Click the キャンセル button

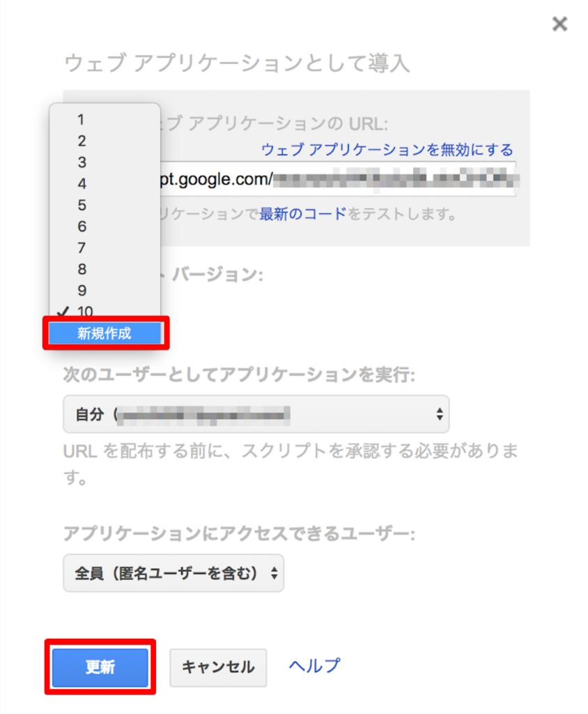[218, 667]
